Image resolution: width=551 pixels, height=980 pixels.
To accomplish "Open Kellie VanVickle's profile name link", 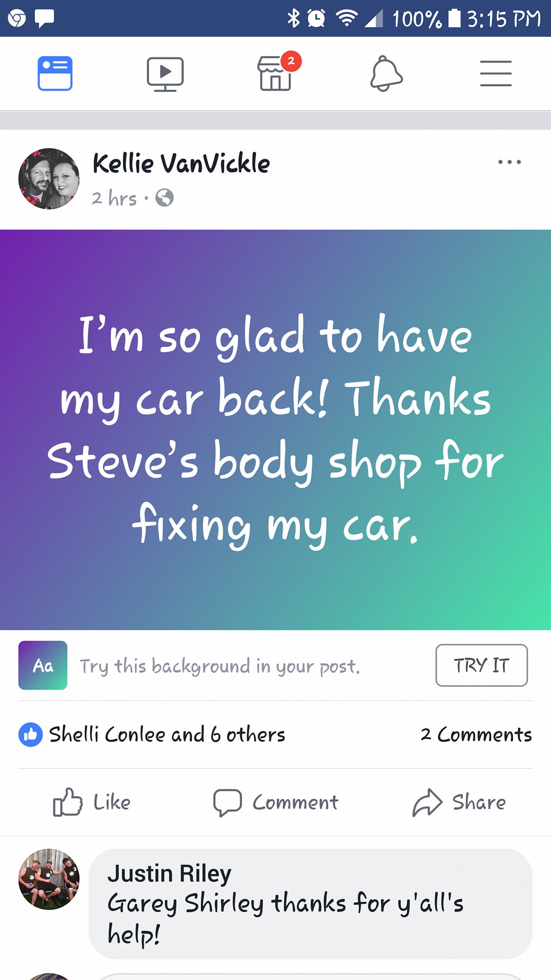I will [181, 163].
